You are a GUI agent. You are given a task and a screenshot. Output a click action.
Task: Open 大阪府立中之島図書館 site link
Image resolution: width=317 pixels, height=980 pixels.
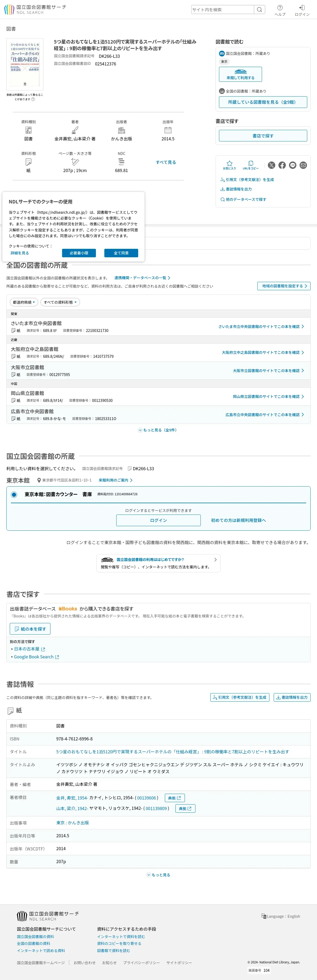click(x=263, y=353)
